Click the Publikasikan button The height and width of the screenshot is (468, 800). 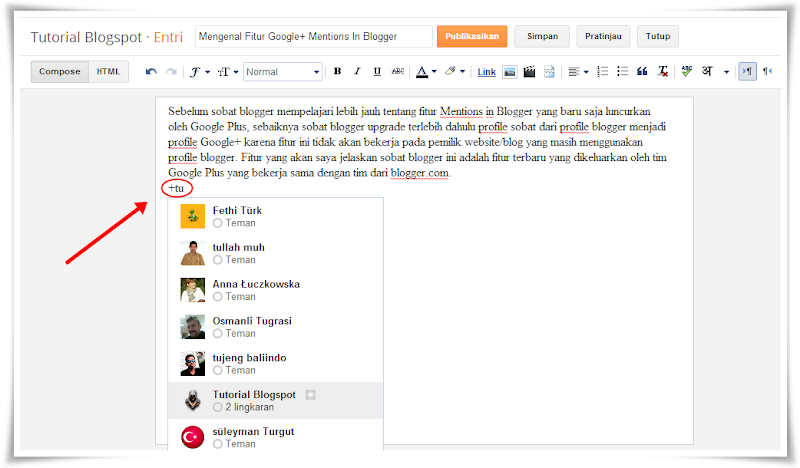pos(472,36)
